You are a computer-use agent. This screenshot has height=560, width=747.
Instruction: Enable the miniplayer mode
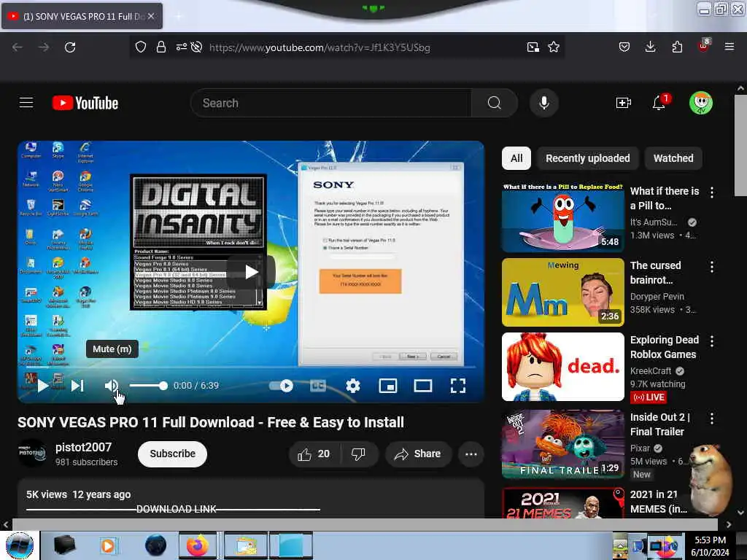(x=388, y=386)
